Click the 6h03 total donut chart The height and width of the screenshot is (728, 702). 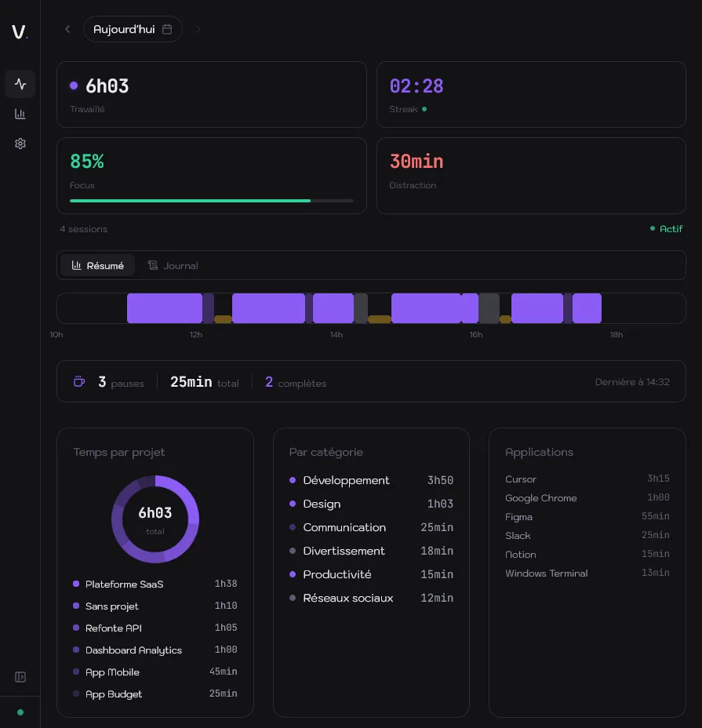coord(155,519)
